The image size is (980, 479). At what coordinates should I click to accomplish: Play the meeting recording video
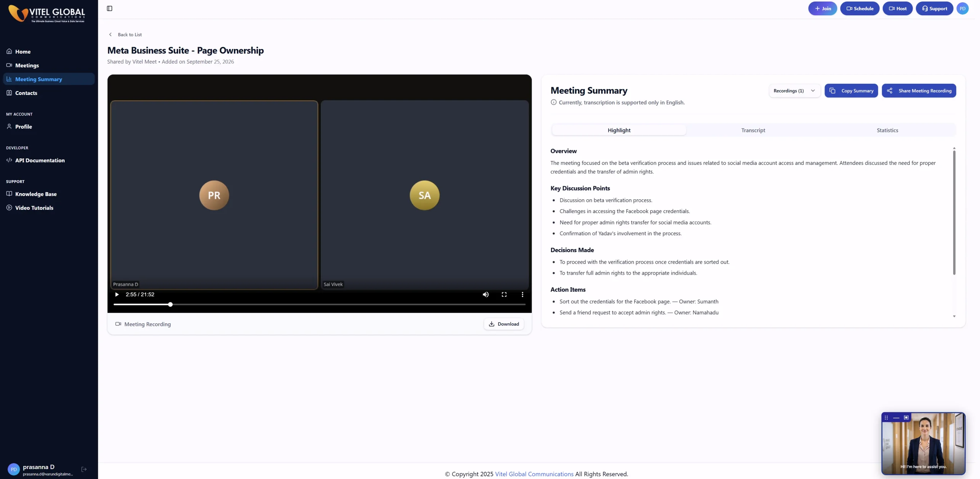click(x=117, y=294)
